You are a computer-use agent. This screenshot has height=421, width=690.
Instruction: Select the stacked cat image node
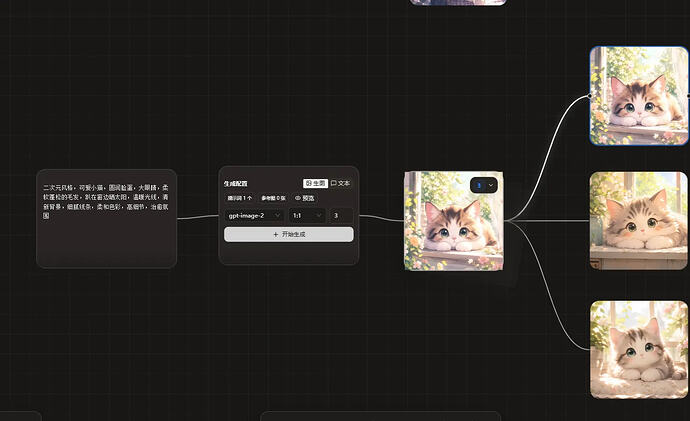pyautogui.click(x=454, y=221)
